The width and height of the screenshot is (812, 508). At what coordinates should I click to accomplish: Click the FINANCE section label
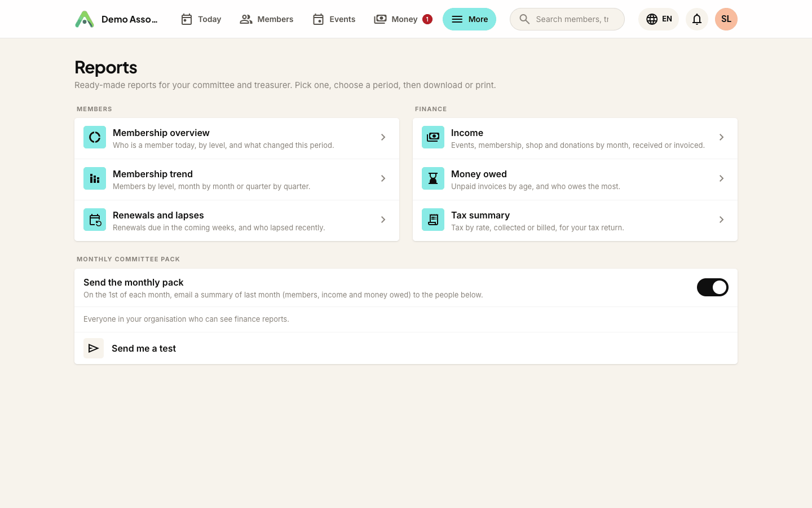(431, 109)
